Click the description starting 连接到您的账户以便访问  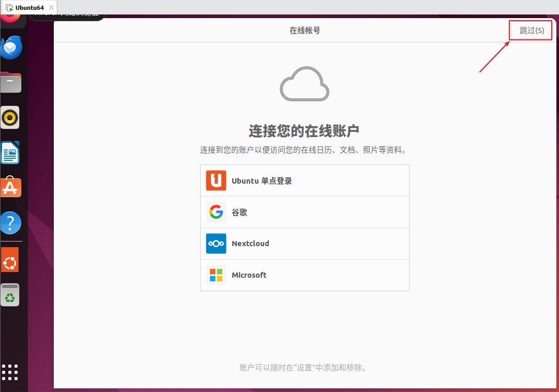pos(304,150)
